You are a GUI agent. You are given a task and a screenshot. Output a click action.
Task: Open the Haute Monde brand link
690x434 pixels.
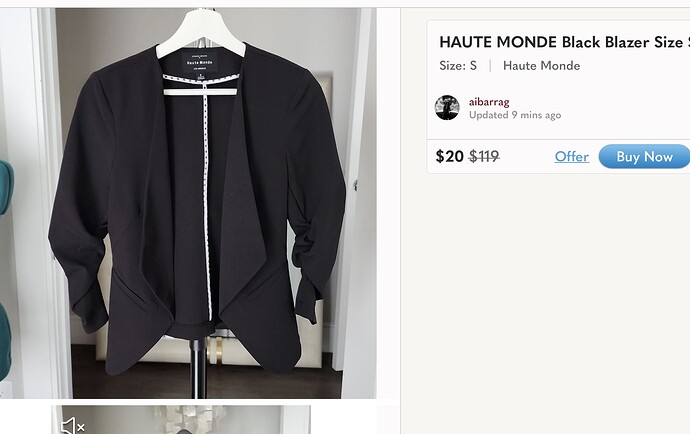541,66
